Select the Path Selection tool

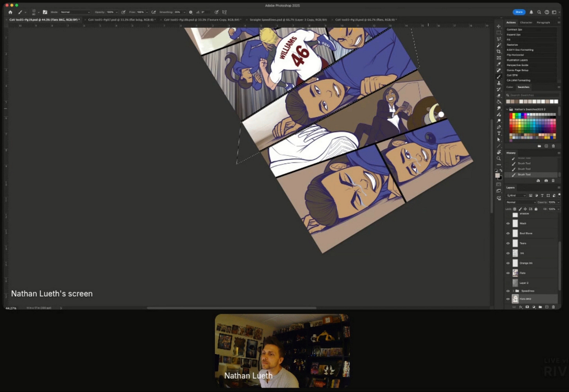[x=499, y=140]
